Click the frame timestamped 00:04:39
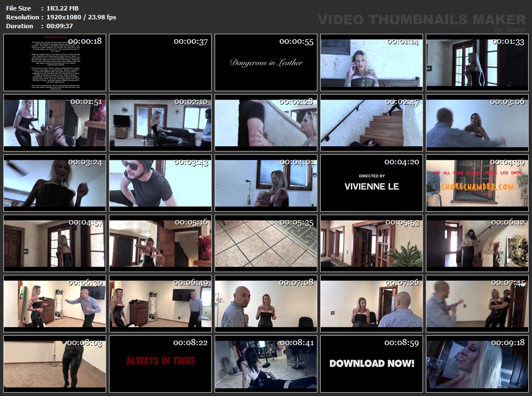 point(477,183)
